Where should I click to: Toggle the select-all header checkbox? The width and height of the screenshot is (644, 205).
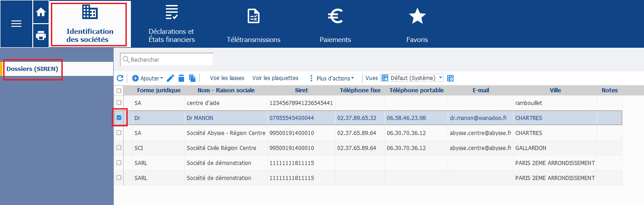click(119, 90)
